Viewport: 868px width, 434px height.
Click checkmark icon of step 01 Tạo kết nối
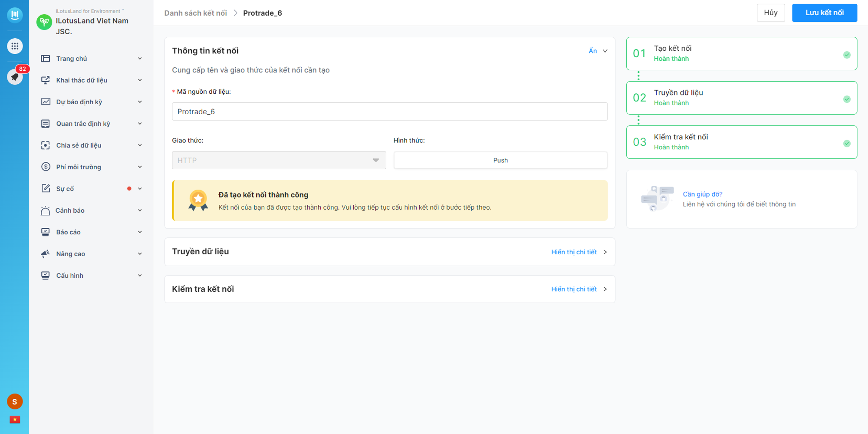point(847,55)
